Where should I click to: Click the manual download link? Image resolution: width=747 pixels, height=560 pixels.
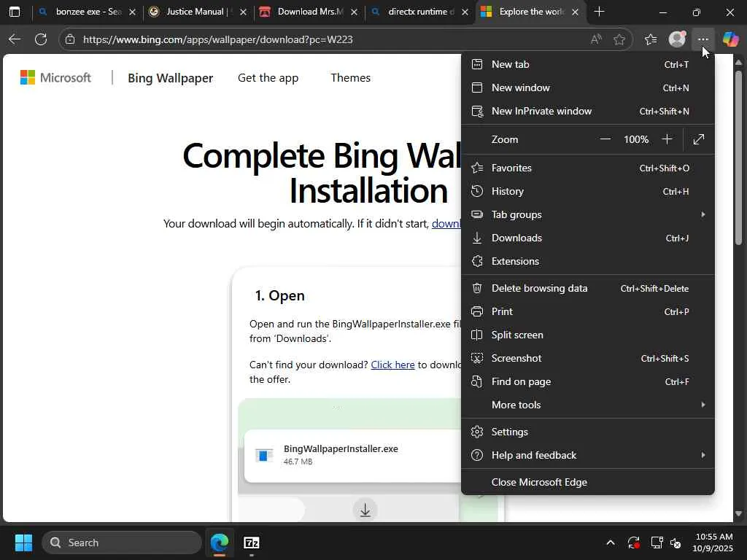[x=446, y=223]
